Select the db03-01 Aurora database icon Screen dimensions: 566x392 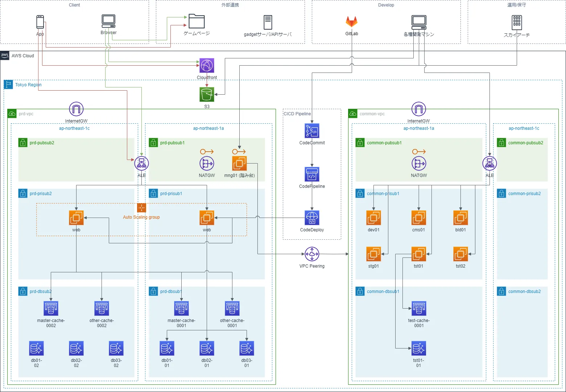click(x=247, y=348)
